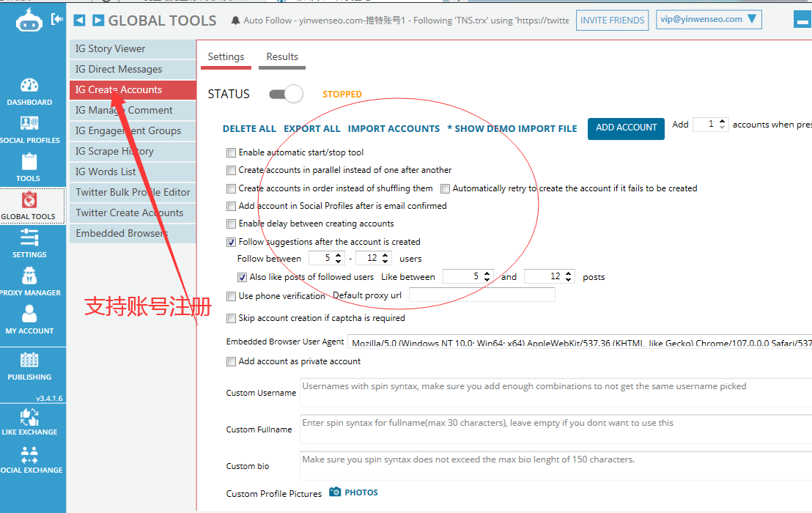Collapse the sidebar with the arrow icon
The width and height of the screenshot is (812, 513).
point(57,19)
